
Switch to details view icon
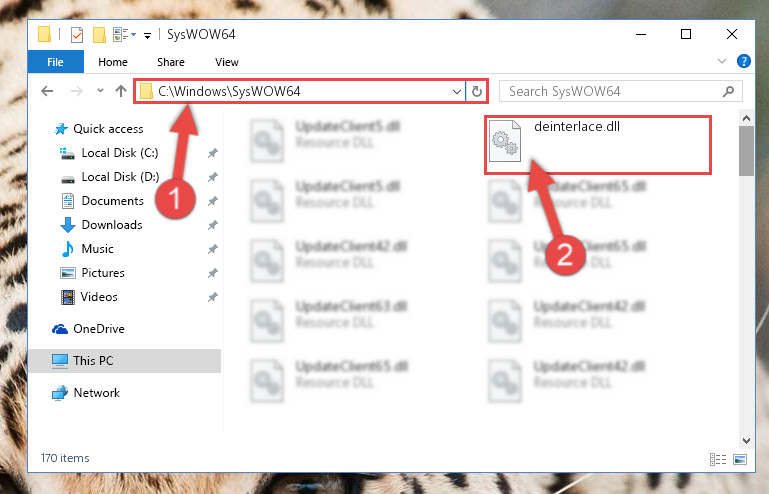(x=718, y=460)
